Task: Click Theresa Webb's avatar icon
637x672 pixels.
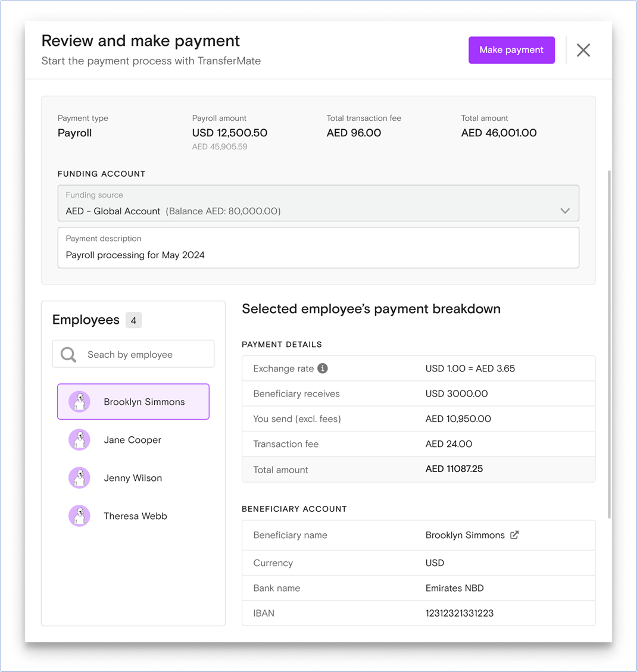Action: click(79, 516)
